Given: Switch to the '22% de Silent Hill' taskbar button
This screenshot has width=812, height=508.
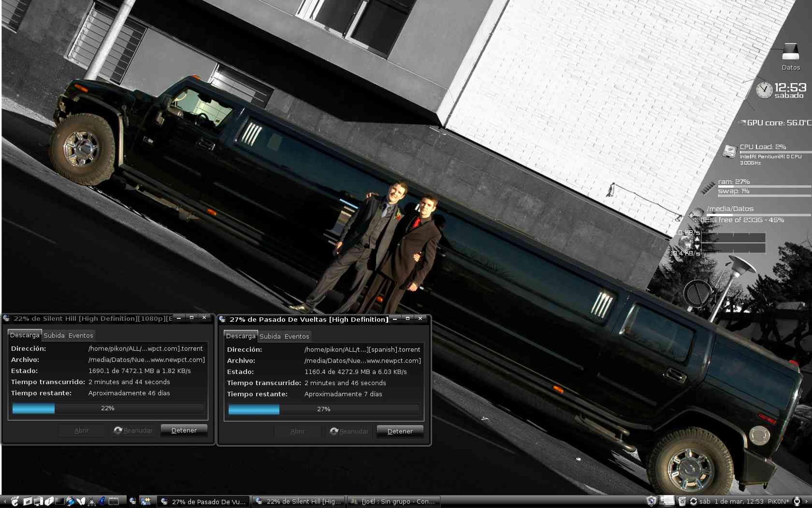Looking at the screenshot, I should (x=299, y=501).
